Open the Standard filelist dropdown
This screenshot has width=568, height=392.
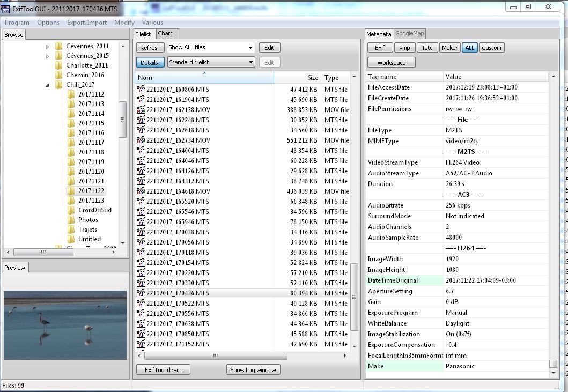(x=211, y=63)
